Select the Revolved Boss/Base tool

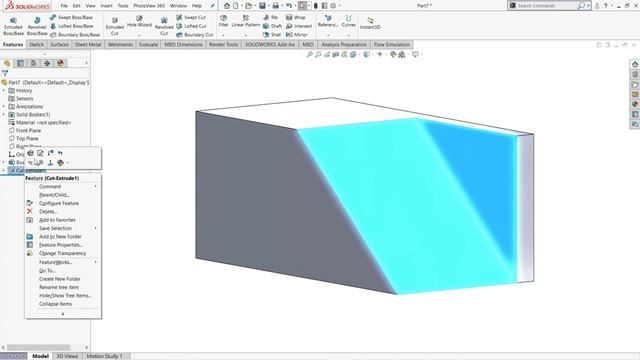(37, 27)
